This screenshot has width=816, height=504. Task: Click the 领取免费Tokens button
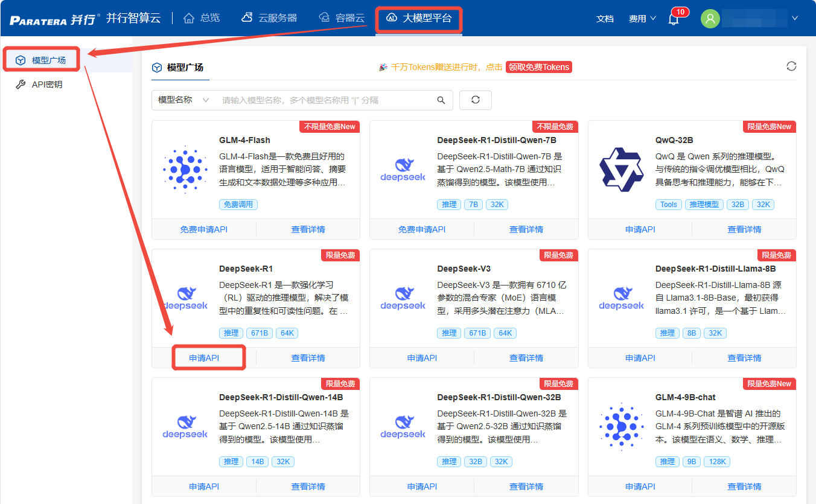(538, 67)
